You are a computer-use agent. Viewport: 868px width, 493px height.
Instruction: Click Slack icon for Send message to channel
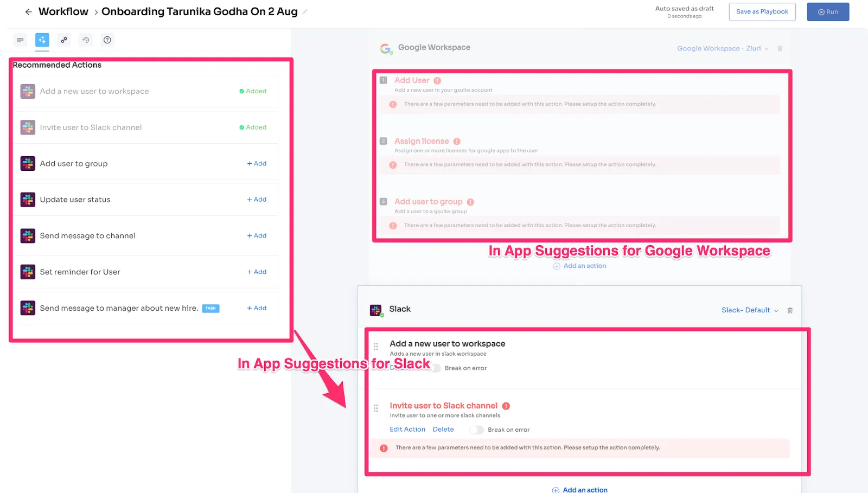coord(28,236)
